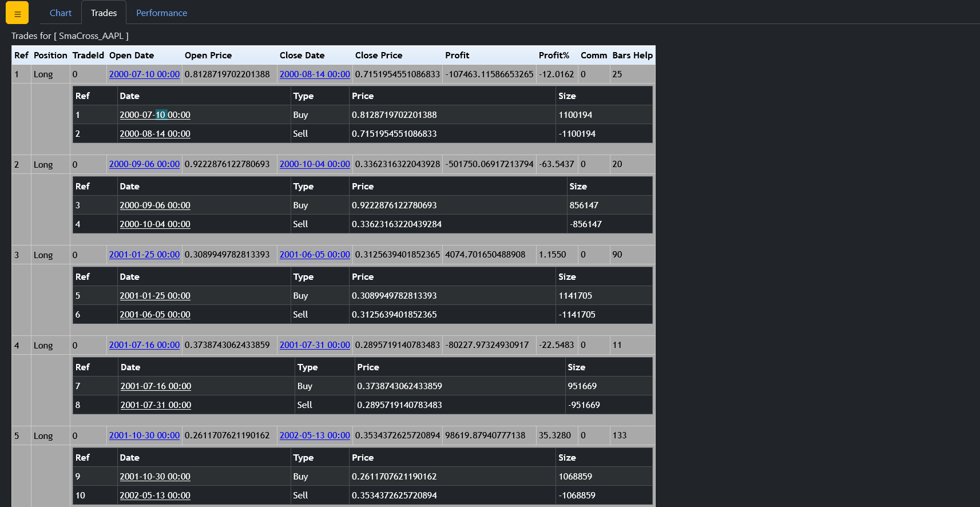This screenshot has width=980, height=507.
Task: Follow trade 2 close date 2000-10-04 link
Action: [315, 164]
